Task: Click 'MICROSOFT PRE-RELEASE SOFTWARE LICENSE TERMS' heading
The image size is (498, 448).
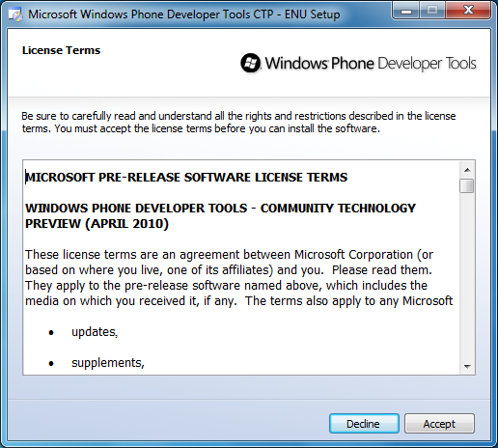Action: coord(186,178)
